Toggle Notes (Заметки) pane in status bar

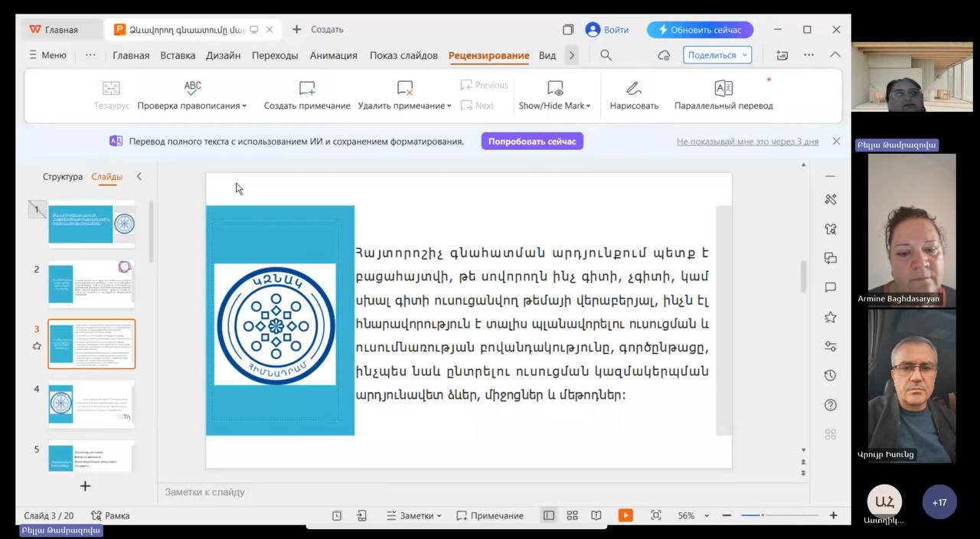413,515
